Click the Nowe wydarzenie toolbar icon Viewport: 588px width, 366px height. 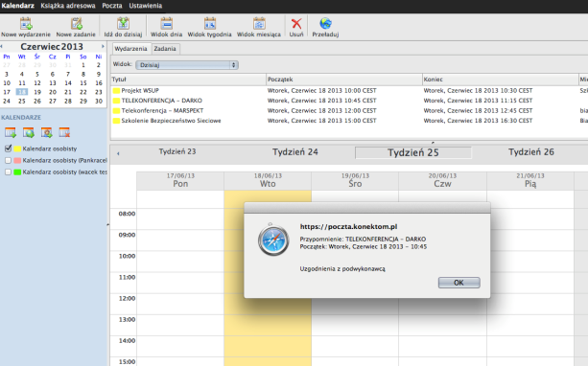[26, 24]
